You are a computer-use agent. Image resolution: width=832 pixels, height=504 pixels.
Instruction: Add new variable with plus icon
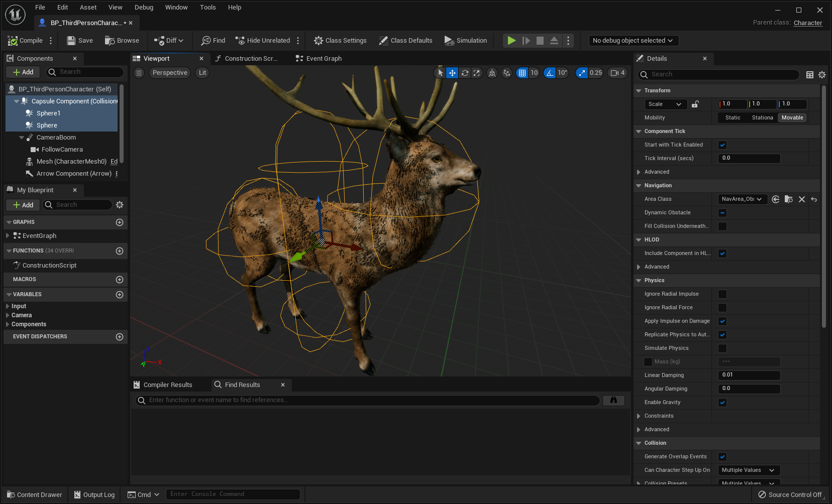(x=120, y=295)
